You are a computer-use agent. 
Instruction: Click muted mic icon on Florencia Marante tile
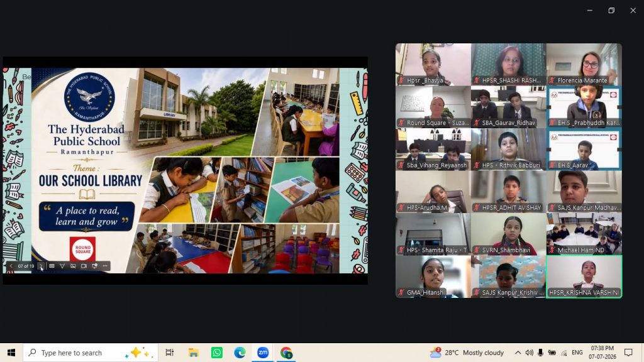(x=552, y=80)
